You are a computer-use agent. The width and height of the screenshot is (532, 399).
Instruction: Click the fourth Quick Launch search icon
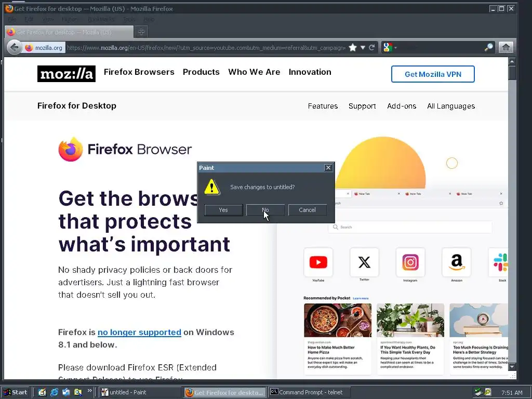[x=78, y=392]
